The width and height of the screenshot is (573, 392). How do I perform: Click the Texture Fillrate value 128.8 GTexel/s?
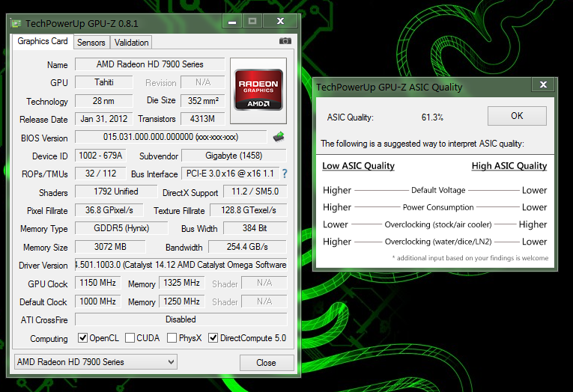(249, 210)
